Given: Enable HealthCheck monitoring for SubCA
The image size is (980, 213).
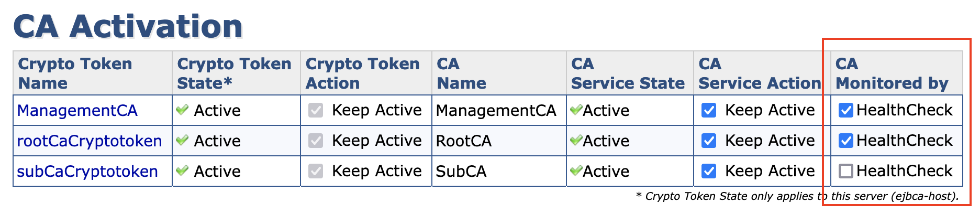Looking at the screenshot, I should 846,171.
